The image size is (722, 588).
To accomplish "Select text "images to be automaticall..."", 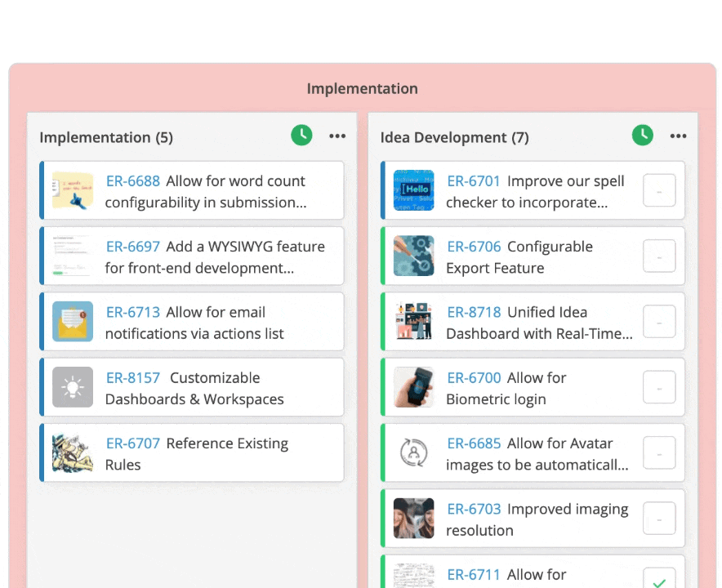I will [x=537, y=465].
